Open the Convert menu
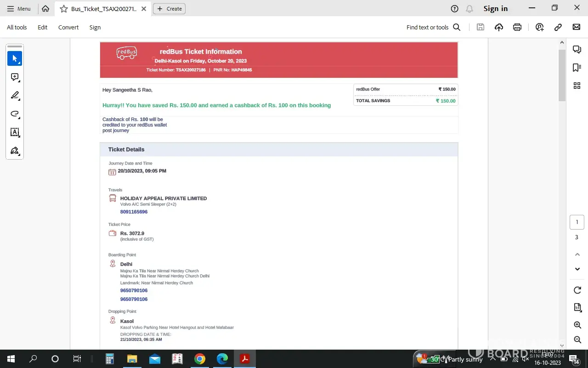 point(68,28)
